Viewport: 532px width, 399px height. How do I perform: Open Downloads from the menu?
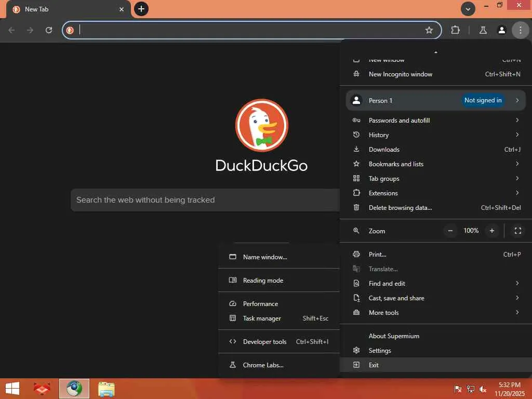[x=436, y=150]
